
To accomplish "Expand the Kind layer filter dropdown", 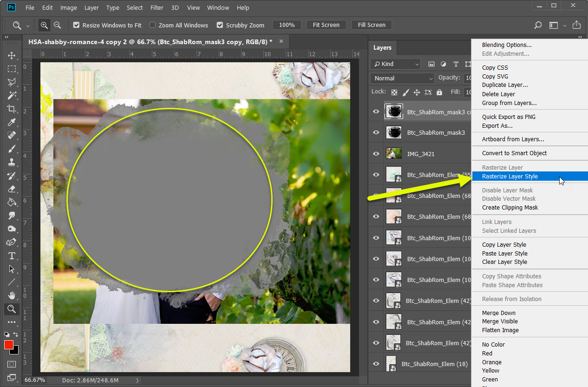I will 396,64.
